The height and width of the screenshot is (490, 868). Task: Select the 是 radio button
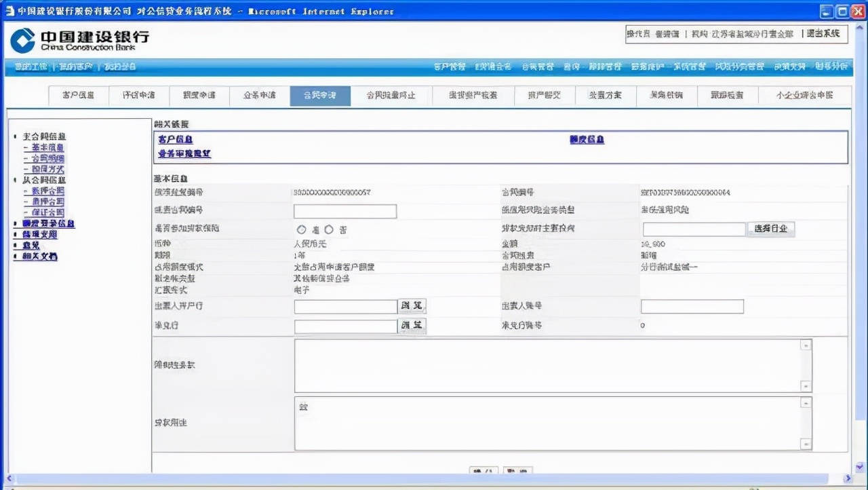[x=302, y=230]
